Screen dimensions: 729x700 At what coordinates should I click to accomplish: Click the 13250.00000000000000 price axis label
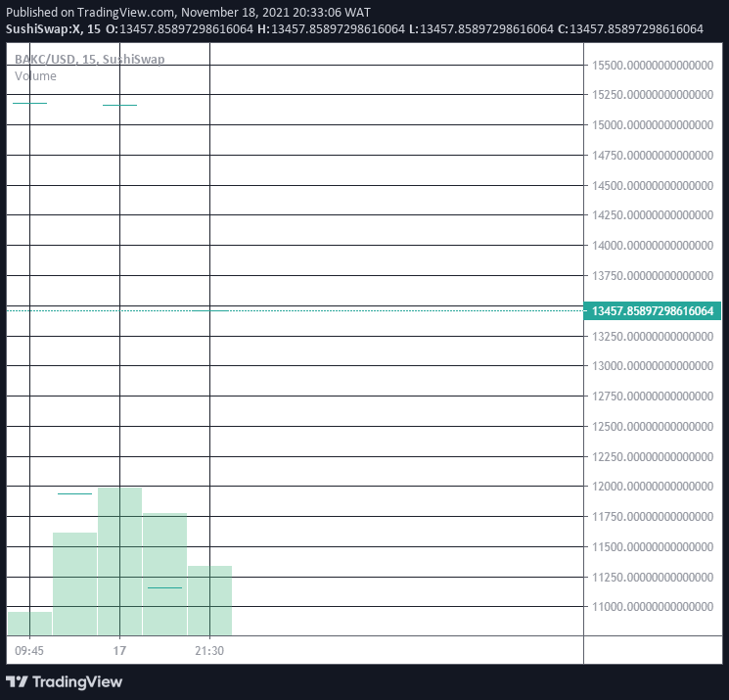[653, 336]
